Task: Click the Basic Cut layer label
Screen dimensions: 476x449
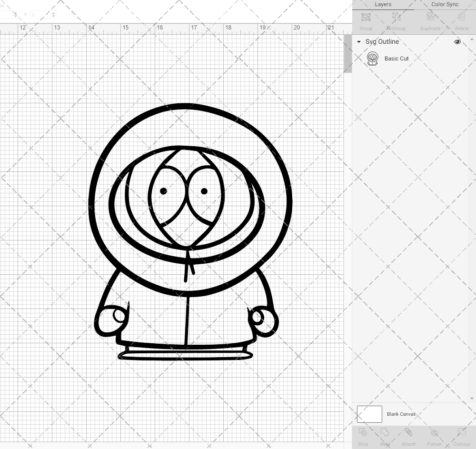Action: 397,59
